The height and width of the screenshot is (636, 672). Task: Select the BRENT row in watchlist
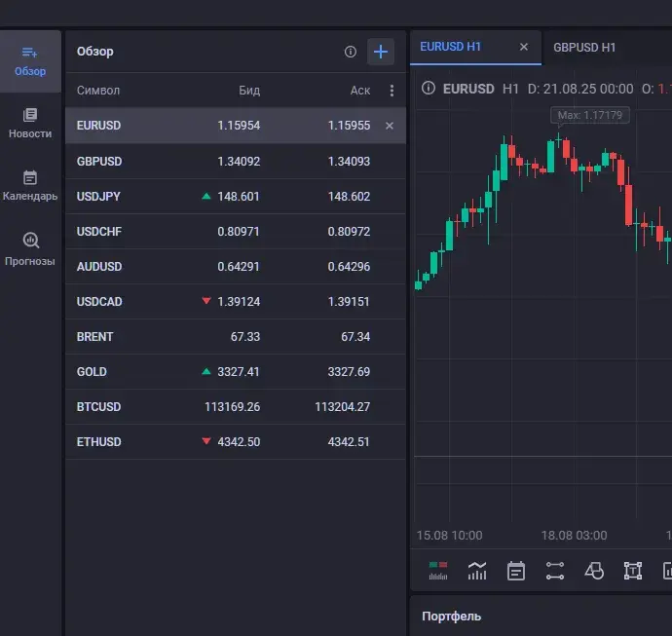pos(236,337)
